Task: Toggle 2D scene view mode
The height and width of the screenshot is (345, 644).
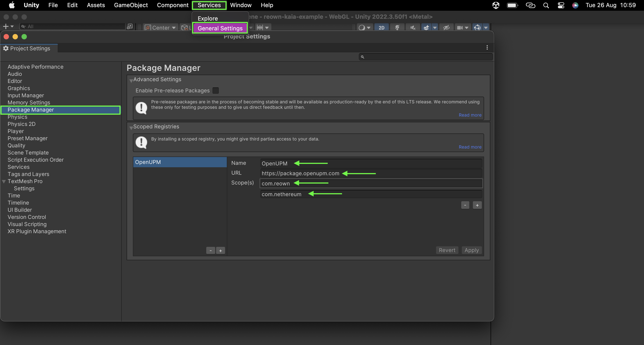Action: (381, 28)
